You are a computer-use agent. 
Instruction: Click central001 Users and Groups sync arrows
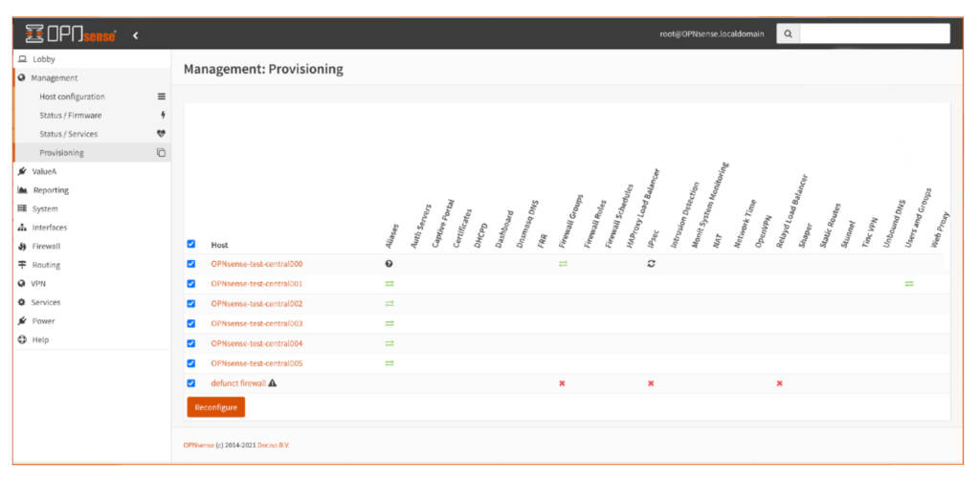tap(909, 283)
